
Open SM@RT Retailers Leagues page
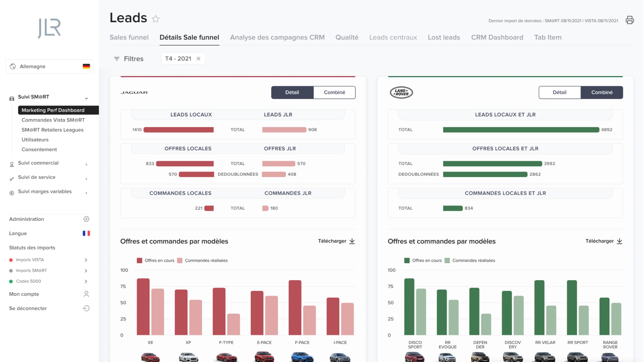[52, 130]
